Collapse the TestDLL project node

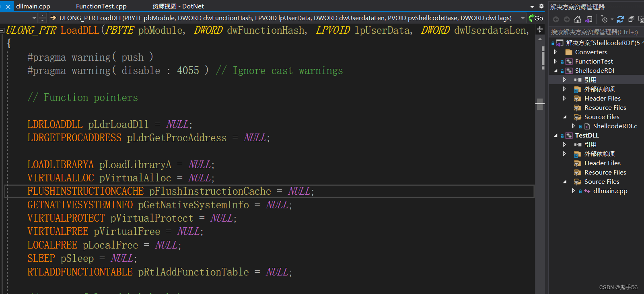coord(556,136)
